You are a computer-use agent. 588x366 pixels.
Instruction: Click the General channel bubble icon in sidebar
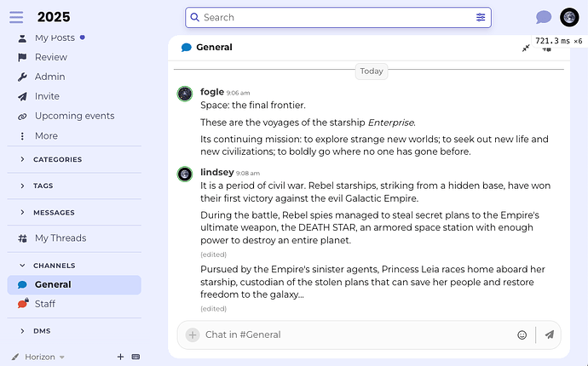(22, 284)
